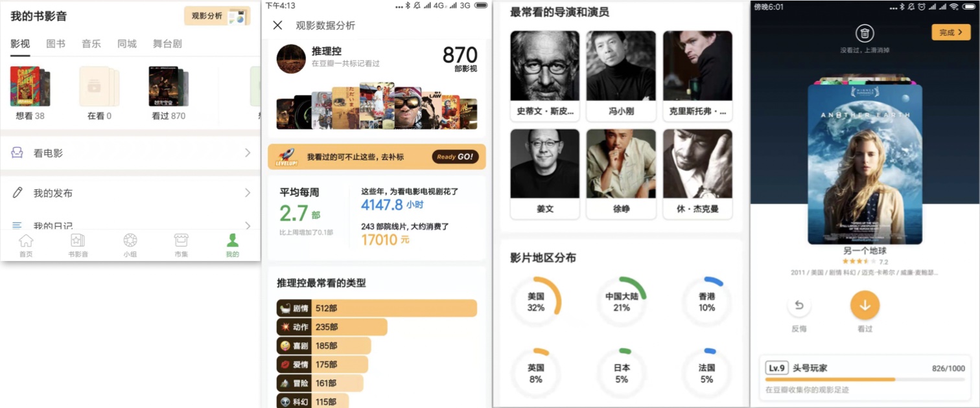Image resolution: width=980 pixels, height=408 pixels.
Task: Expand the 我的日记 row chevron
Action: [x=248, y=225]
